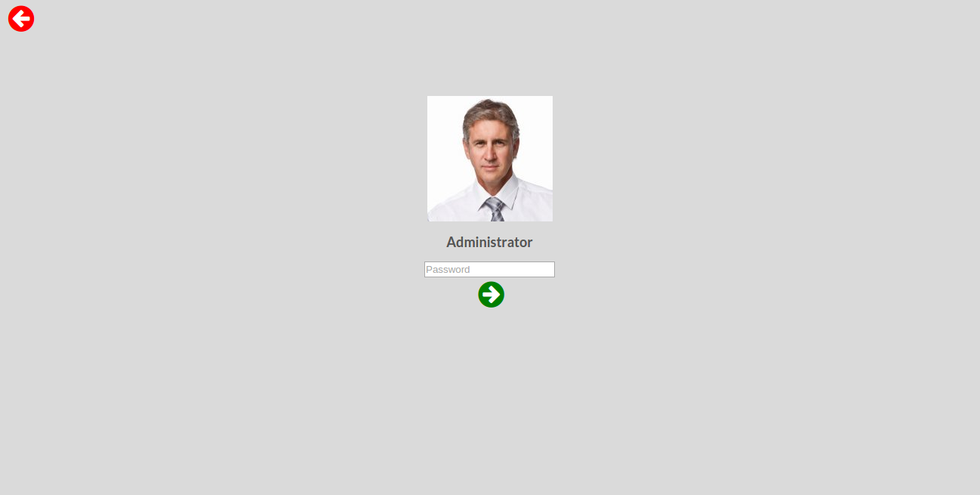Viewport: 980px width, 495px height.
Task: Focus the Password input field
Action: pos(489,269)
